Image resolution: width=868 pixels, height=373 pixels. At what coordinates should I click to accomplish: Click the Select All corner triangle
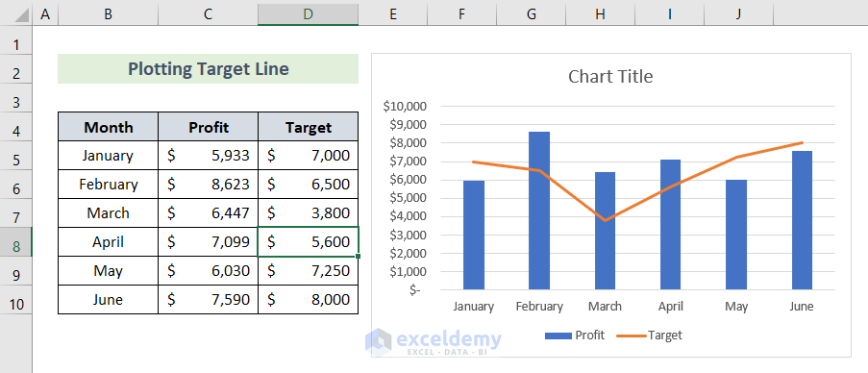22,15
